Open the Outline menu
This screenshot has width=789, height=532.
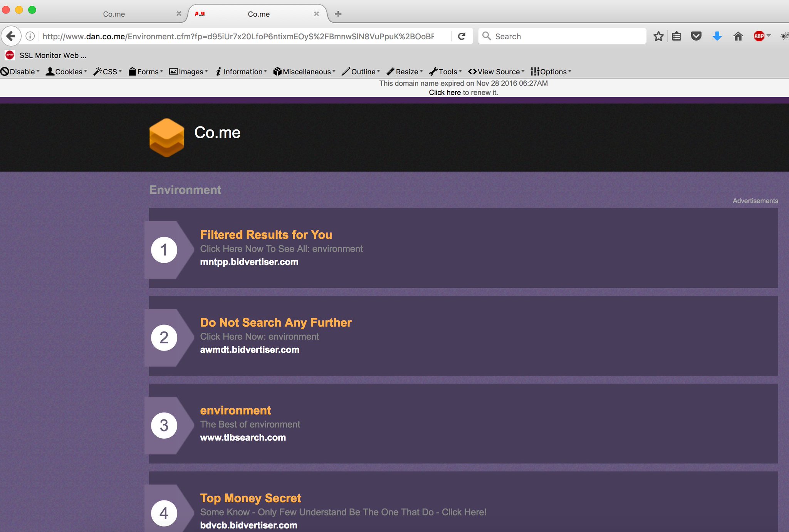[361, 72]
